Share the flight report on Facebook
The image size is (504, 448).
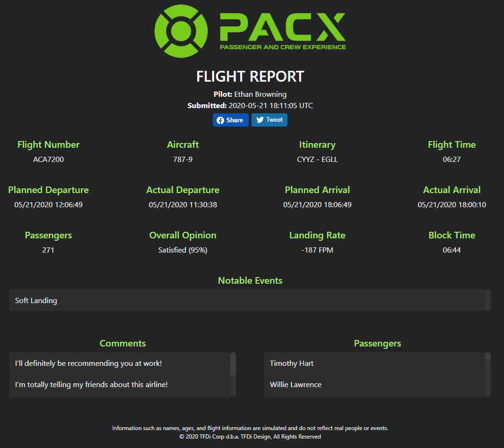coord(231,120)
